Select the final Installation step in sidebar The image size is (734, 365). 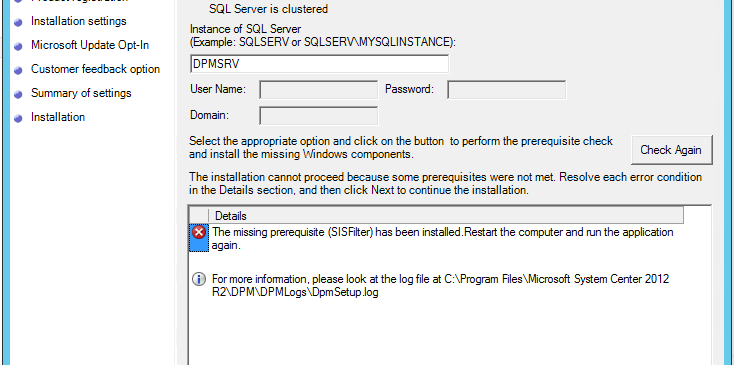pyautogui.click(x=58, y=117)
